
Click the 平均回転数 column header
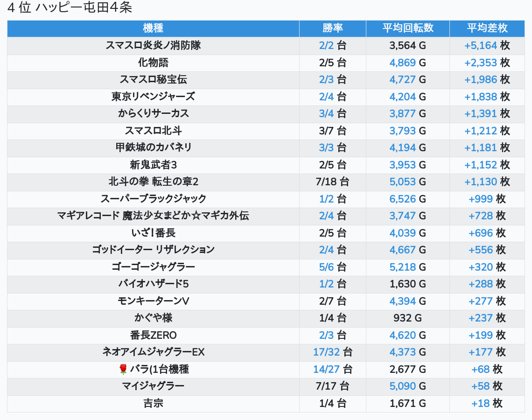coord(407,28)
